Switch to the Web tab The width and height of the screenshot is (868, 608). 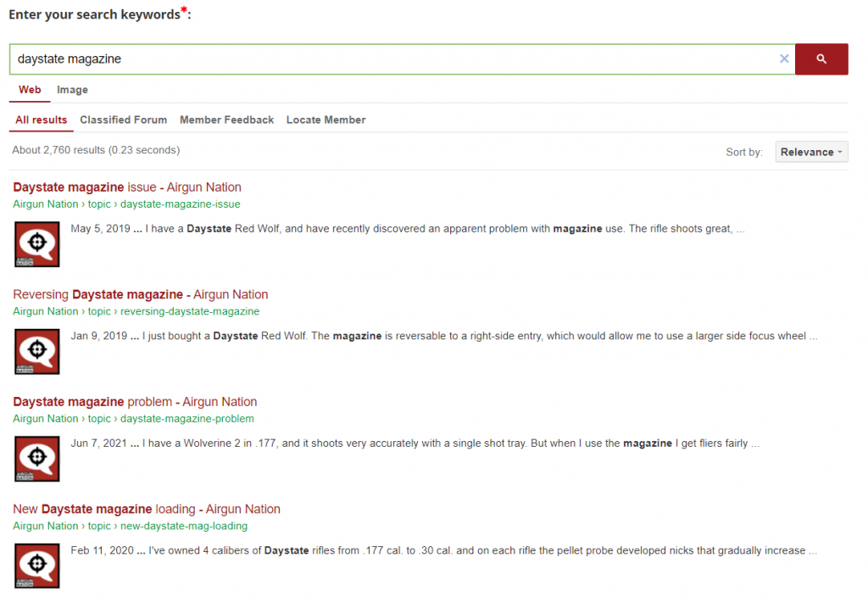click(30, 90)
